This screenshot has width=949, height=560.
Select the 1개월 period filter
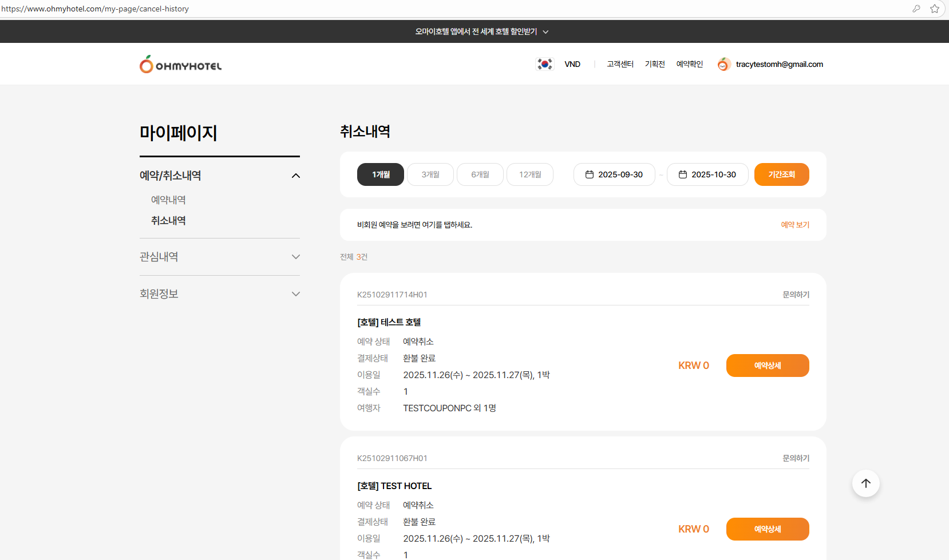[x=381, y=174]
